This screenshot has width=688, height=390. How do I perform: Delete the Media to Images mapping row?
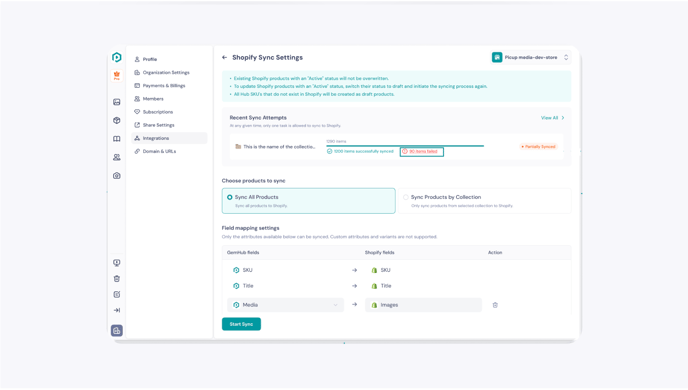(495, 305)
